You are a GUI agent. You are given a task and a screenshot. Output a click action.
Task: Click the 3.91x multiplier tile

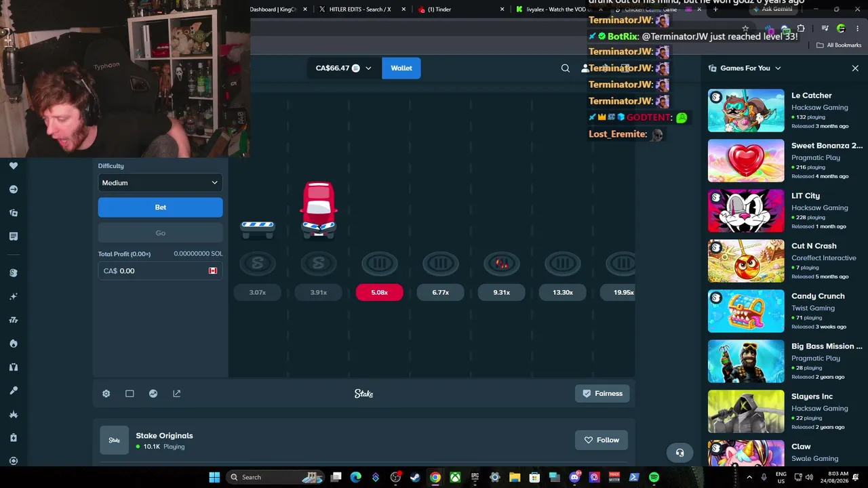click(319, 292)
